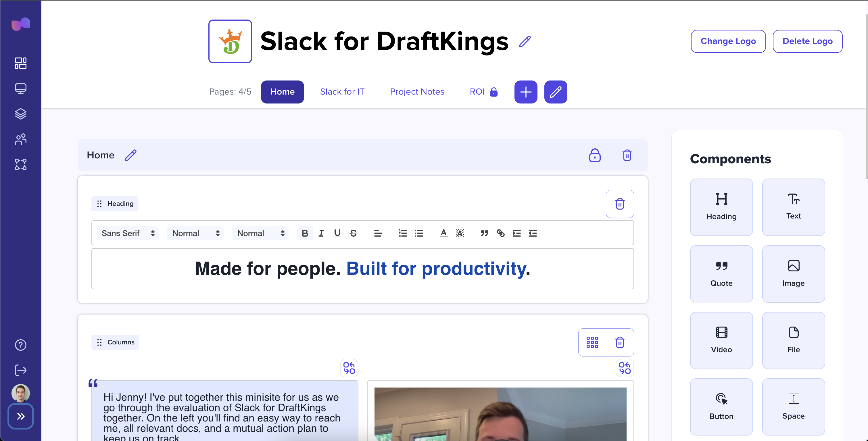Click the quote text starting Hi Jenny
The height and width of the screenshot is (441, 868).
(x=222, y=417)
